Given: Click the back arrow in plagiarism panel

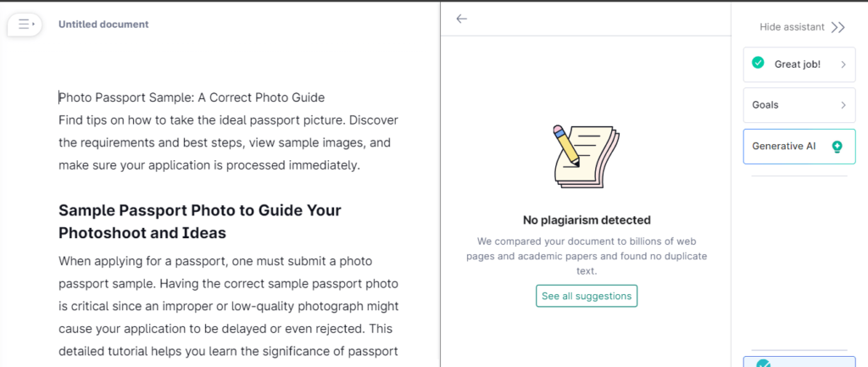Looking at the screenshot, I should pyautogui.click(x=461, y=19).
